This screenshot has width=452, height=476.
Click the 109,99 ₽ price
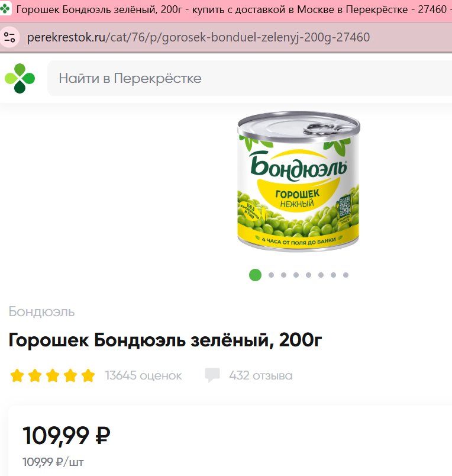point(66,436)
